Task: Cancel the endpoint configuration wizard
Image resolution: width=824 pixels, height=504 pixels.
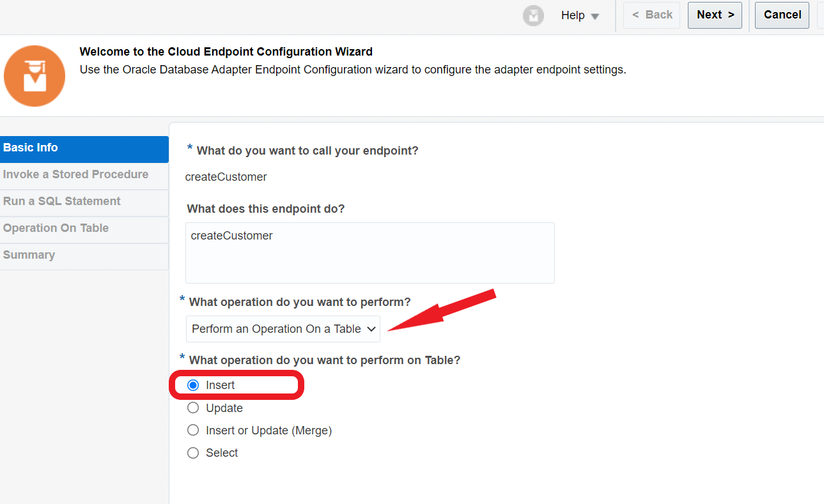Action: pyautogui.click(x=782, y=15)
